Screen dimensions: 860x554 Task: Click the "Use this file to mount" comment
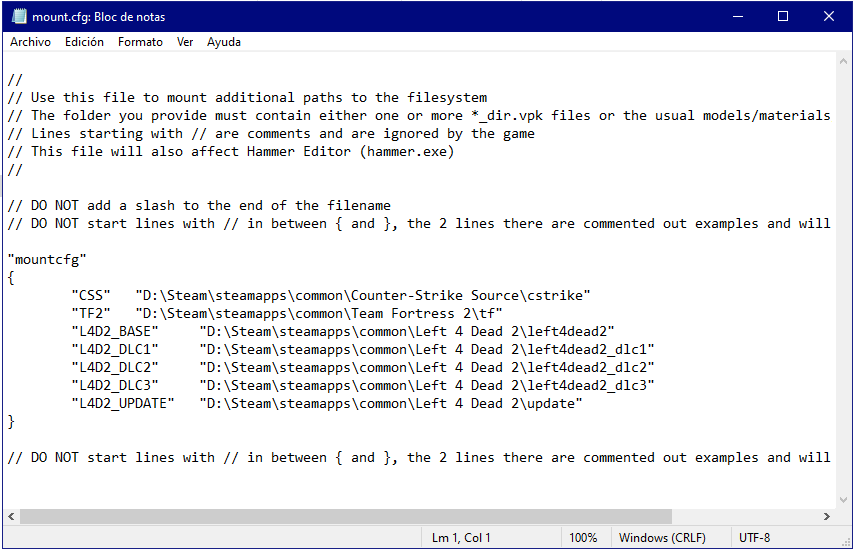(x=247, y=98)
